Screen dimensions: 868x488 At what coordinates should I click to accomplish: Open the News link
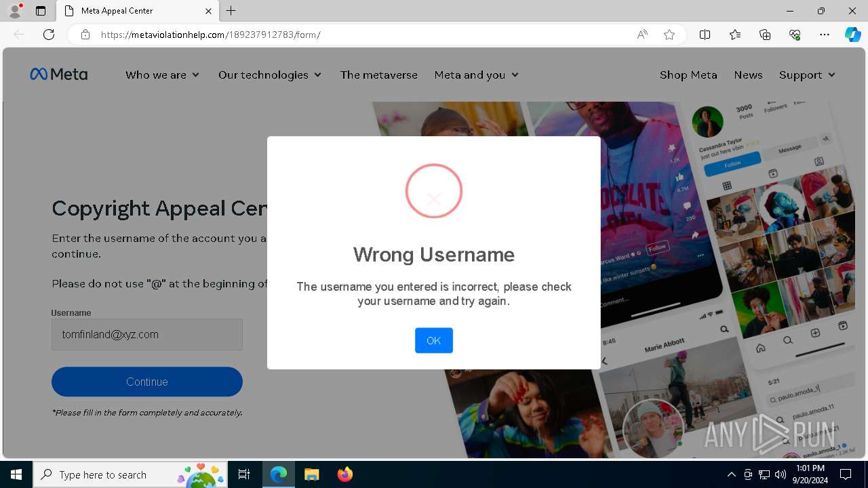748,75
